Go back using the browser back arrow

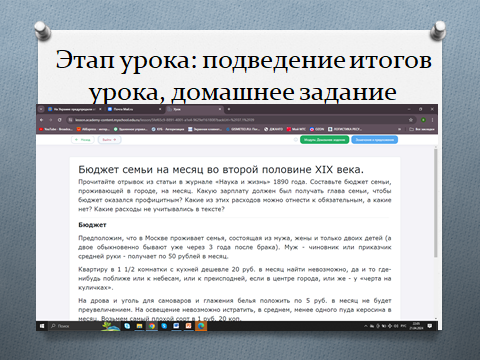[42, 120]
